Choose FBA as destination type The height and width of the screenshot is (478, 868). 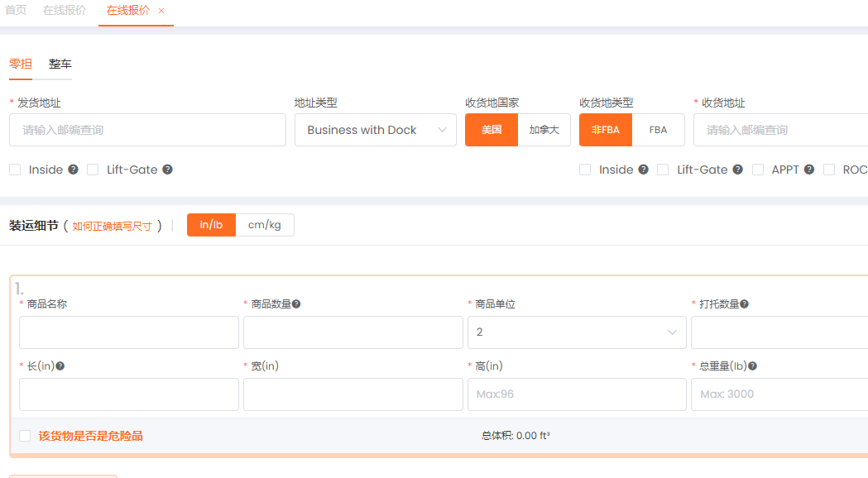[658, 130]
